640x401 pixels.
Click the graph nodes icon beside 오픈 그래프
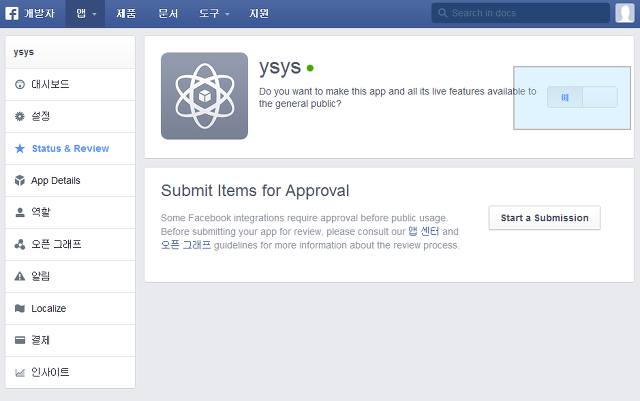(x=20, y=244)
